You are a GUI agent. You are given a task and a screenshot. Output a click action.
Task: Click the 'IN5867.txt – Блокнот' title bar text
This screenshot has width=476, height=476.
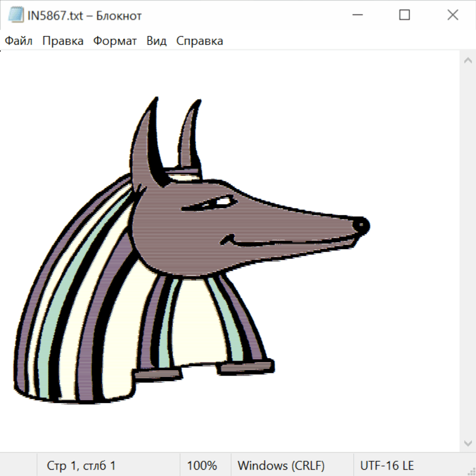coord(85,16)
